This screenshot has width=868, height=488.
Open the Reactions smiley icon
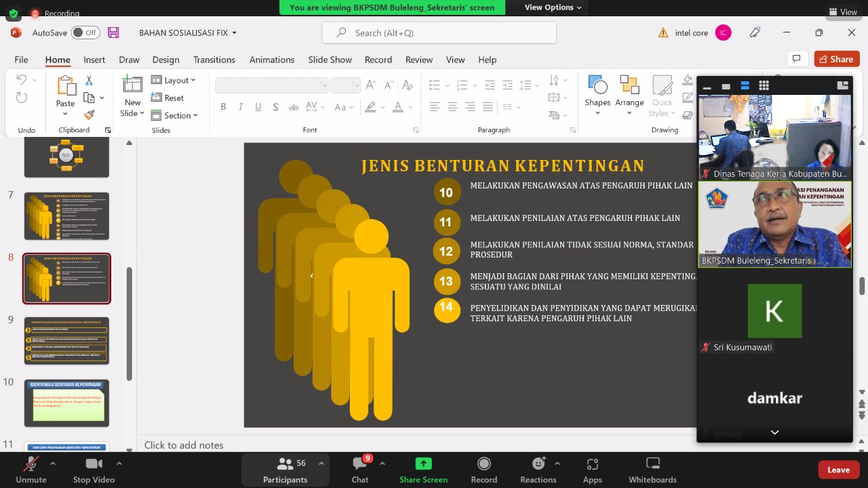tap(538, 464)
